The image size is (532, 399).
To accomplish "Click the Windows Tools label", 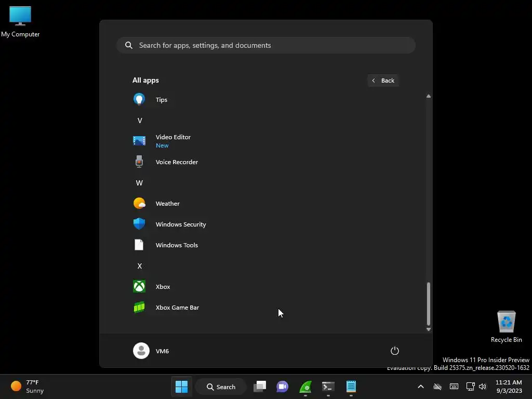I will click(177, 245).
